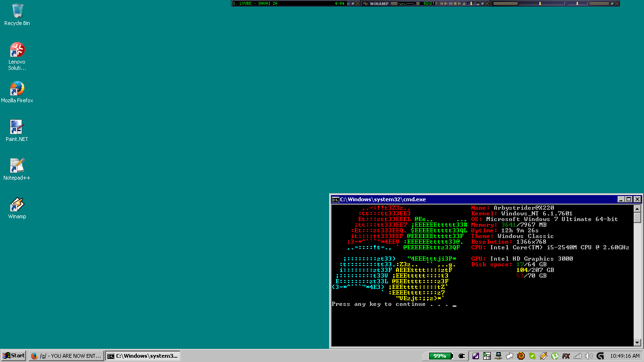Click the 'Windows_NT 6.1.7601' kernel text
The width and height of the screenshot is (644, 362).
(x=537, y=214)
